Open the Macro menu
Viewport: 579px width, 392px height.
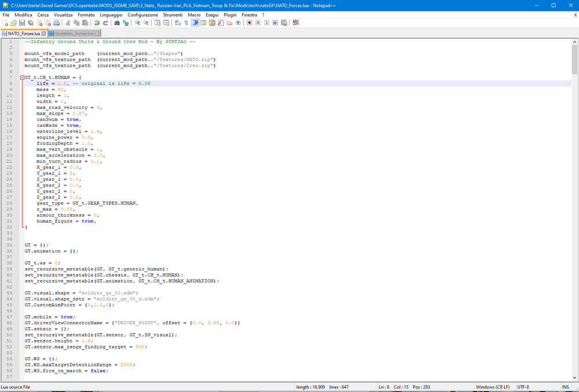pyautogui.click(x=194, y=14)
